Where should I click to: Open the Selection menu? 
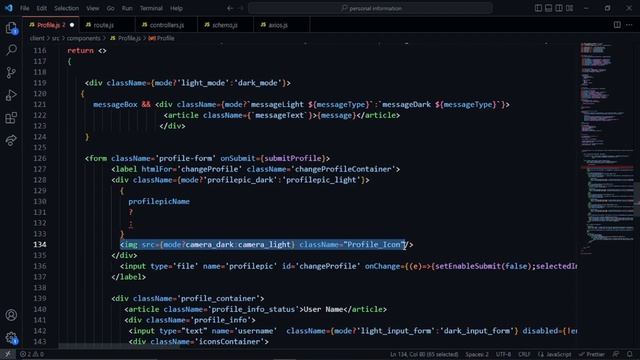coord(66,8)
